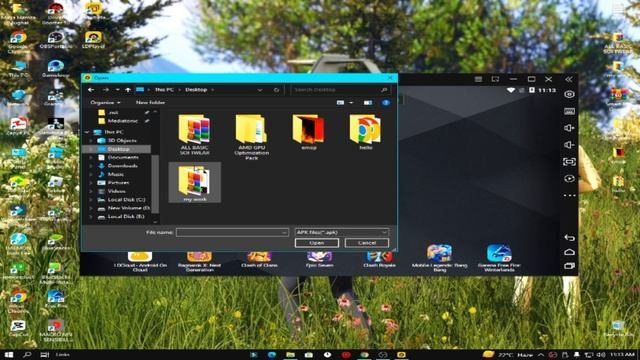This screenshot has height=360, width=640.
Task: Click the Cancel button
Action: click(367, 243)
